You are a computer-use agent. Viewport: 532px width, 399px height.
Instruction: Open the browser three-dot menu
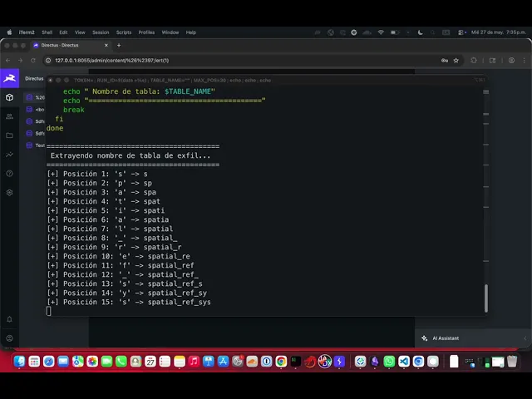(x=525, y=61)
